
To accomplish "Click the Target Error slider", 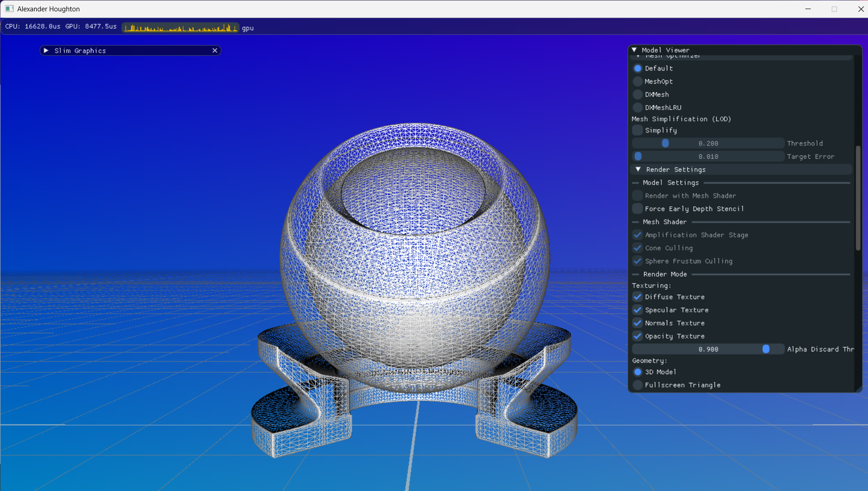I will (x=708, y=156).
